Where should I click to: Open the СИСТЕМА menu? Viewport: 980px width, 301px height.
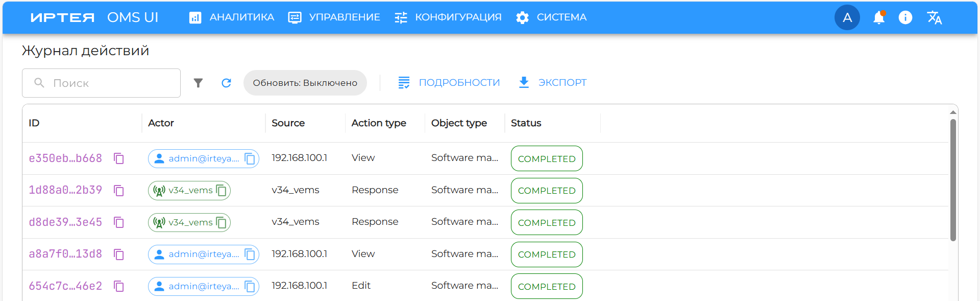[x=551, y=17]
